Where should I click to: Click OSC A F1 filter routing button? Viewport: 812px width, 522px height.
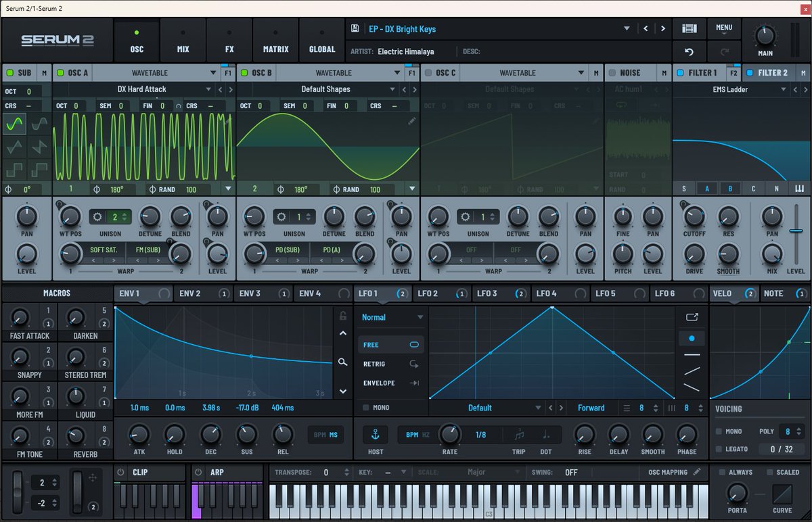pyautogui.click(x=227, y=72)
